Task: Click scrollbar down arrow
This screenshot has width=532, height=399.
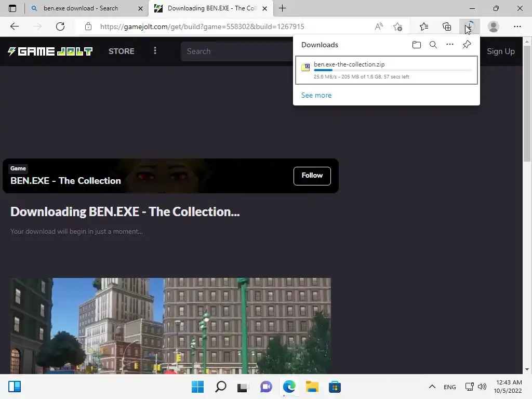Action: click(x=527, y=369)
